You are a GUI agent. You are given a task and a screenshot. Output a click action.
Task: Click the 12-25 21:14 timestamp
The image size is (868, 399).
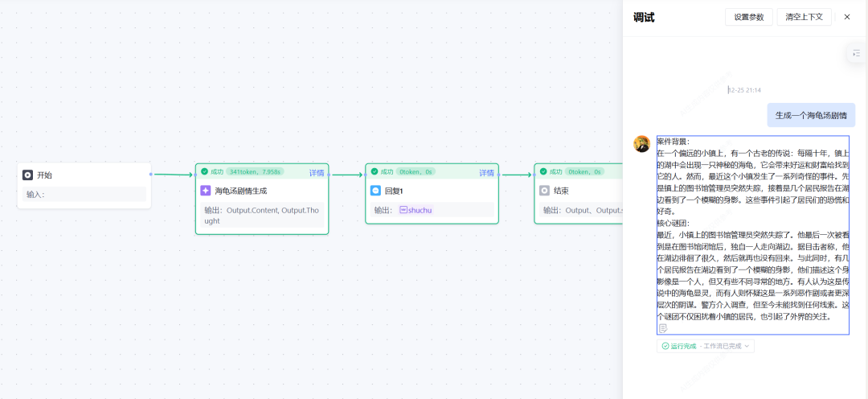[744, 90]
